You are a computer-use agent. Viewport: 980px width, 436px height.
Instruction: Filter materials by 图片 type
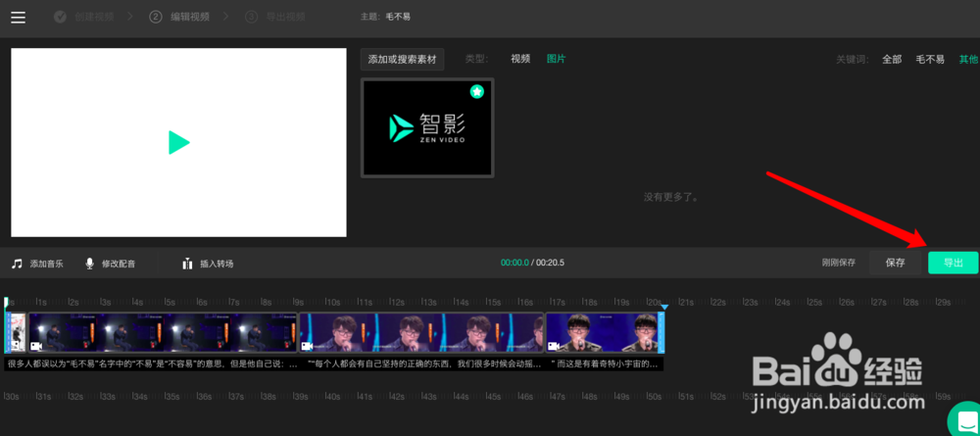[x=557, y=59]
